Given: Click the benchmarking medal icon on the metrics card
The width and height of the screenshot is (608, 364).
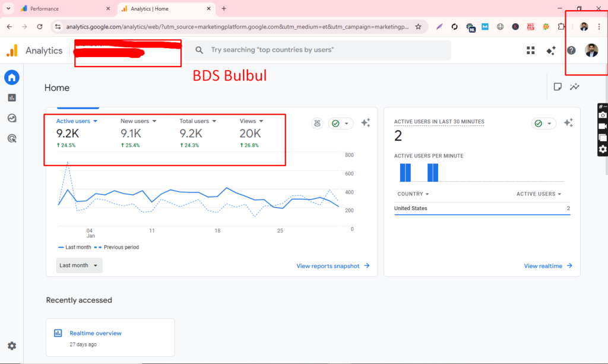Looking at the screenshot, I should point(317,124).
